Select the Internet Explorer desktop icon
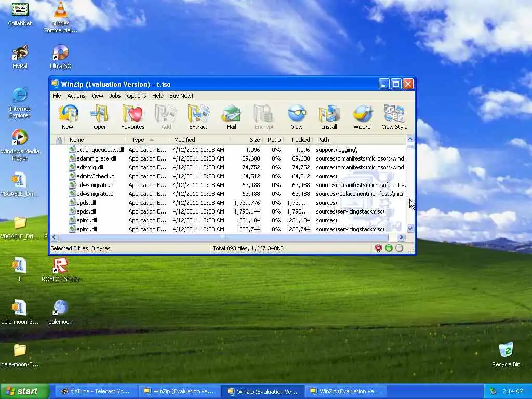This screenshot has width=532, height=399. pos(20,103)
